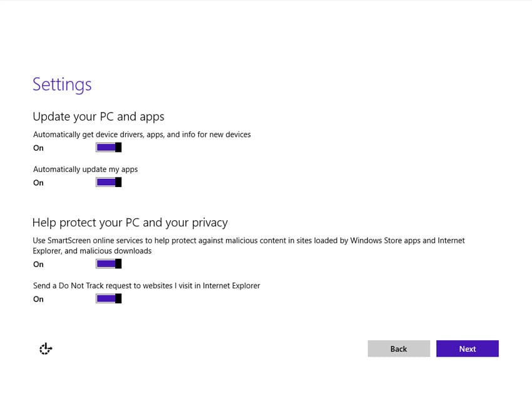
Task: Click the On status under Do Not Track
Action: click(38, 300)
